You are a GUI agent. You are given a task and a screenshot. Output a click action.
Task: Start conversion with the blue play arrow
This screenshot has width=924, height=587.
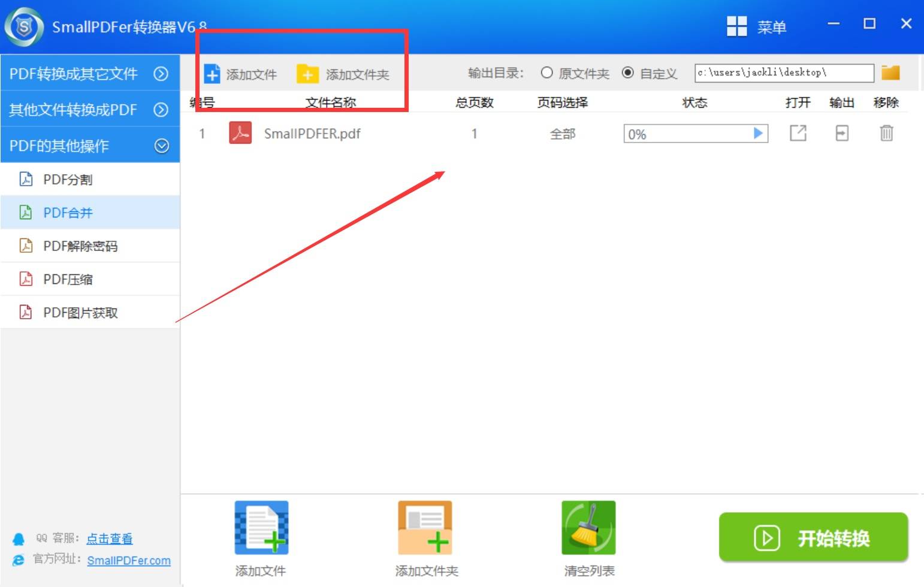coord(758,133)
